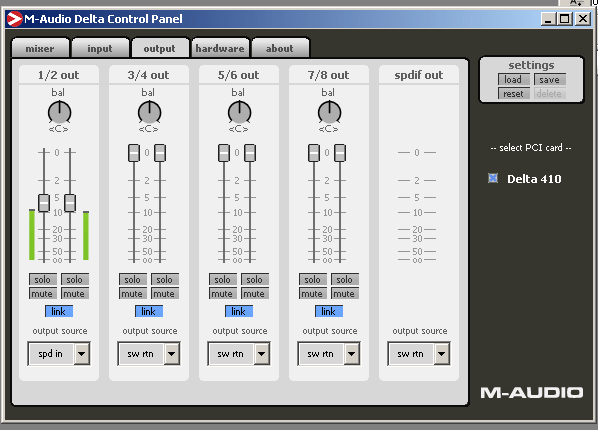Click the 5/6 out balance knob
Viewport: 598px width, 430px height.
pos(240,113)
